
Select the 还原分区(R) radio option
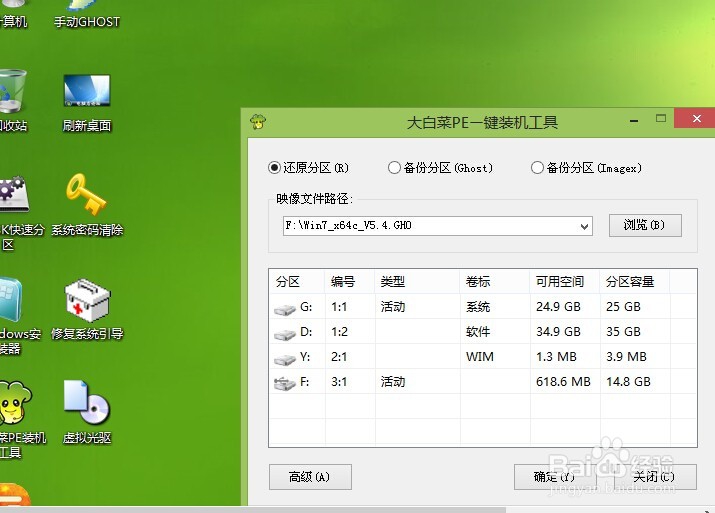[x=308, y=168]
